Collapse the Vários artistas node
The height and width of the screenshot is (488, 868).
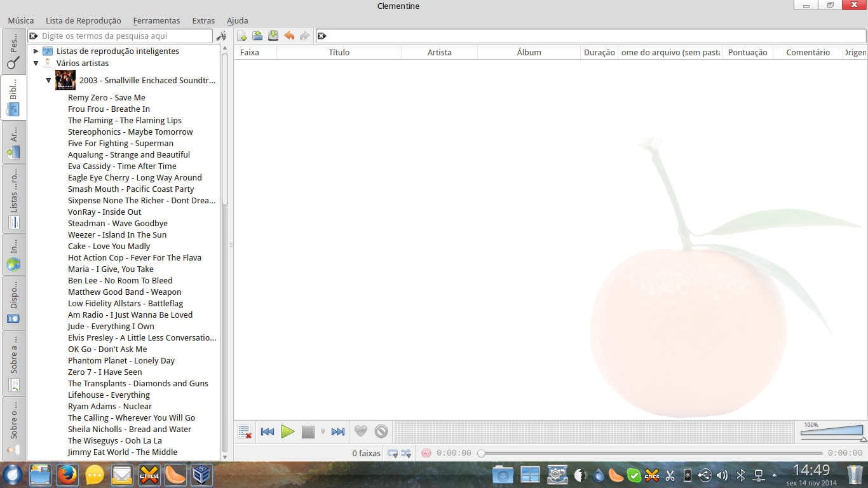36,63
